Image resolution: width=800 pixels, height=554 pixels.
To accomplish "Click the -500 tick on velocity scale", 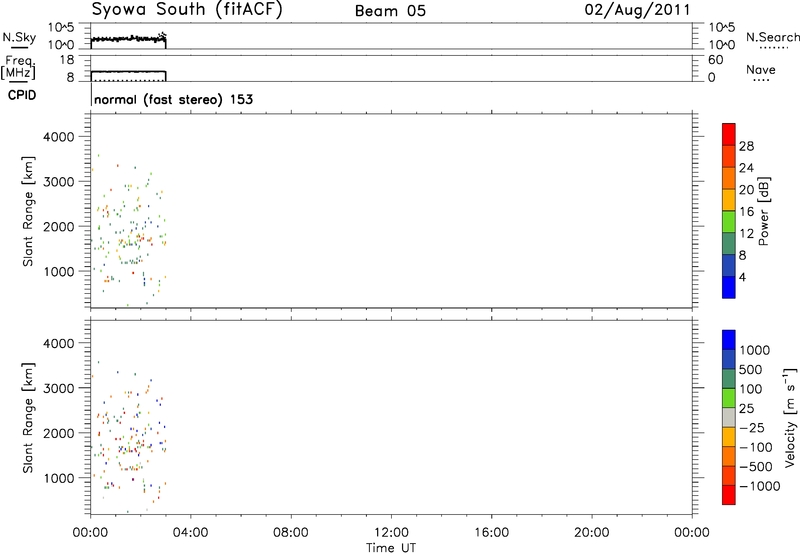I will (x=755, y=467).
